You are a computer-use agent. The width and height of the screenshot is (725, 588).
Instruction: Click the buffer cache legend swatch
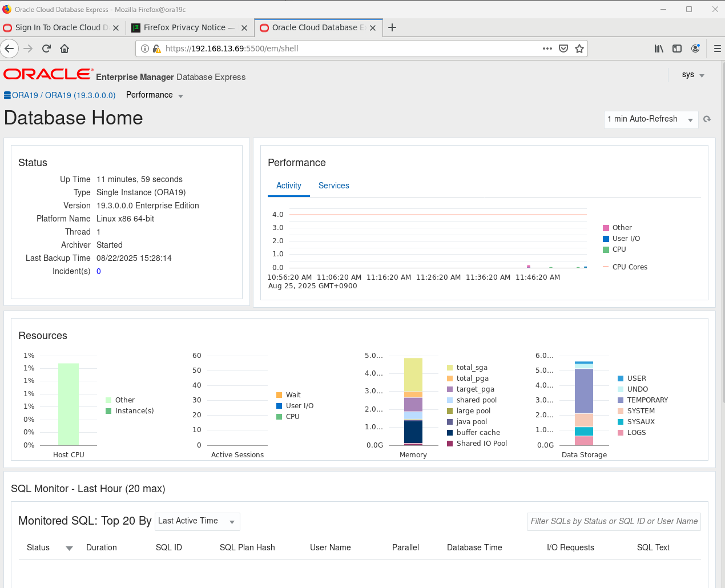point(450,433)
